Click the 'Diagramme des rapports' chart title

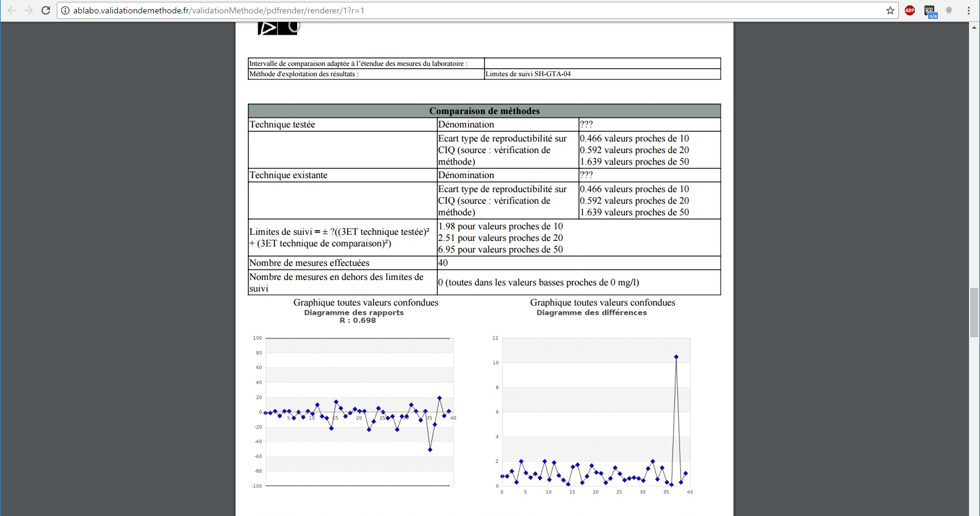click(x=354, y=312)
